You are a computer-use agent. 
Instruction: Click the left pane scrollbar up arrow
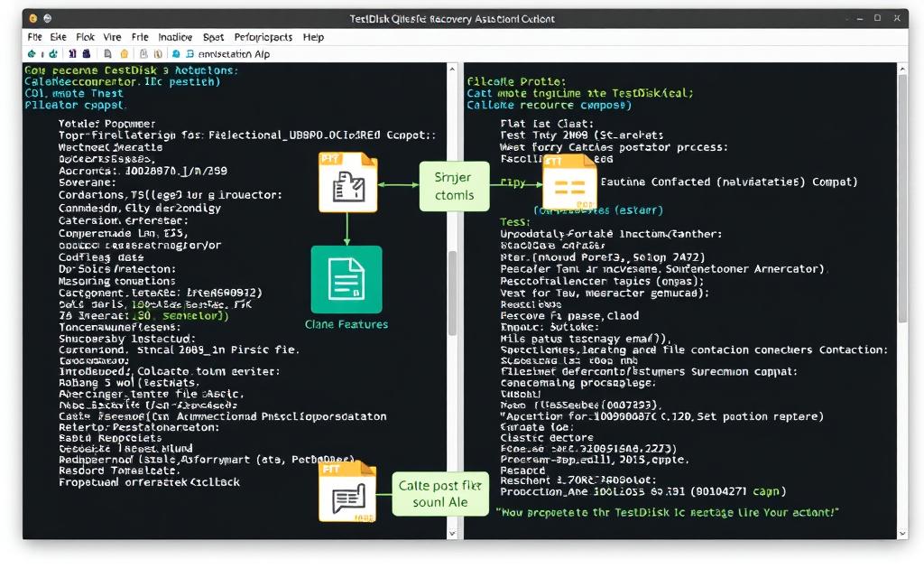(x=452, y=69)
